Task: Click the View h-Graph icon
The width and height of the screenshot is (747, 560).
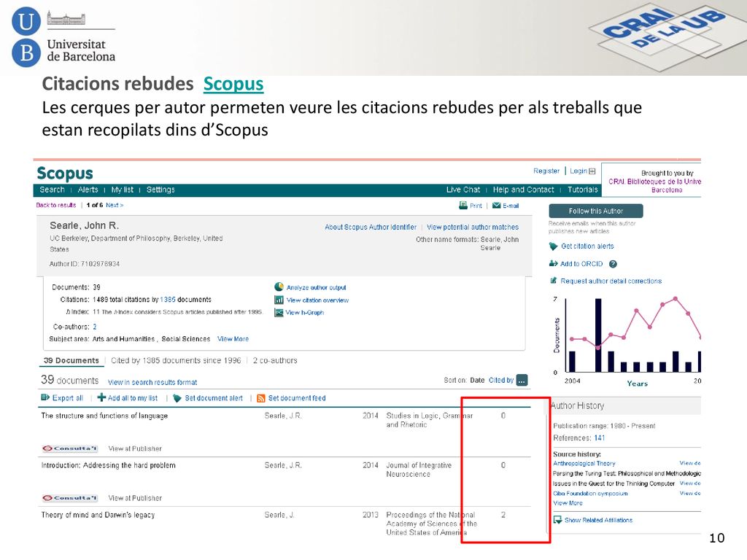Action: 279,312
